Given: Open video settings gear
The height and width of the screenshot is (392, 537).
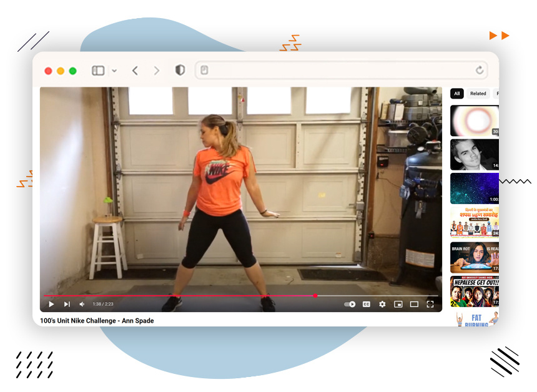Looking at the screenshot, I should (382, 304).
